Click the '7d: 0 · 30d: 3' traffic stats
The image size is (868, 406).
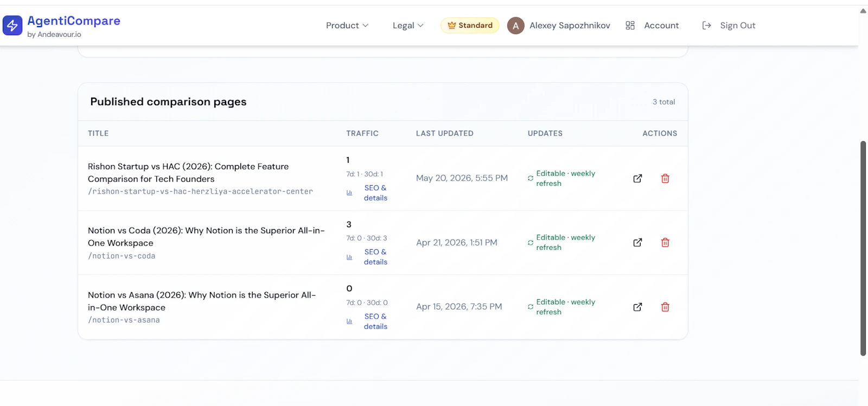click(367, 238)
